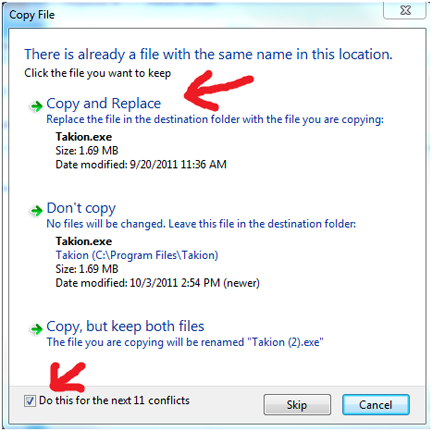Click the Copy File title bar text
This screenshot has width=432, height=431.
coord(32,15)
